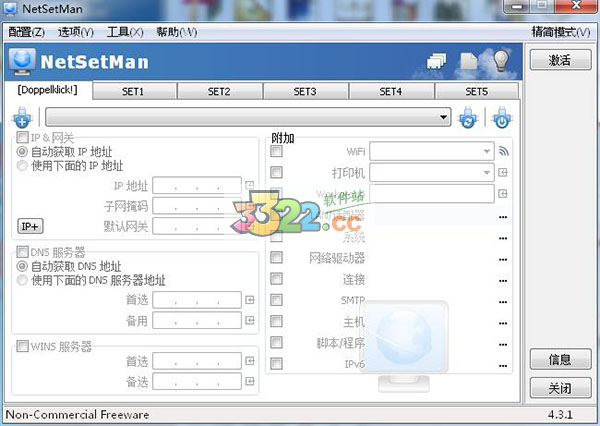Click the power icon at the toolbar's right end
600x426 pixels.
coord(501,119)
